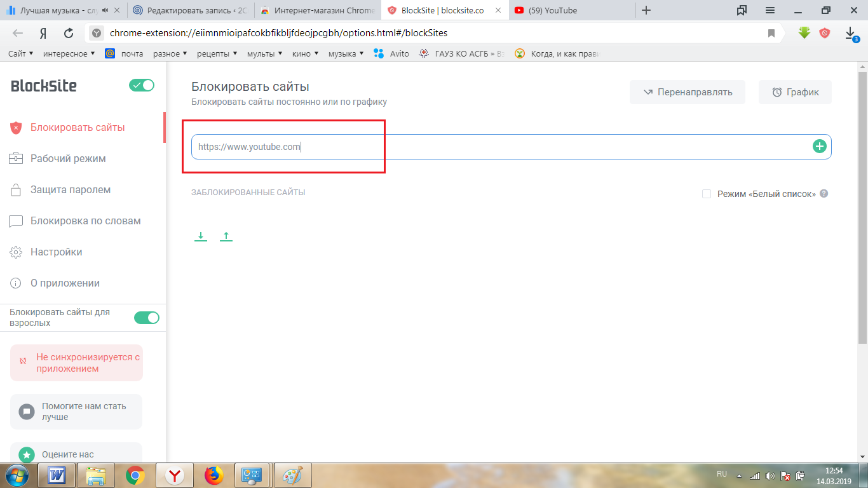Expand the «музыка» bookmarks dropdown
The image size is (868, 488).
pyautogui.click(x=346, y=54)
